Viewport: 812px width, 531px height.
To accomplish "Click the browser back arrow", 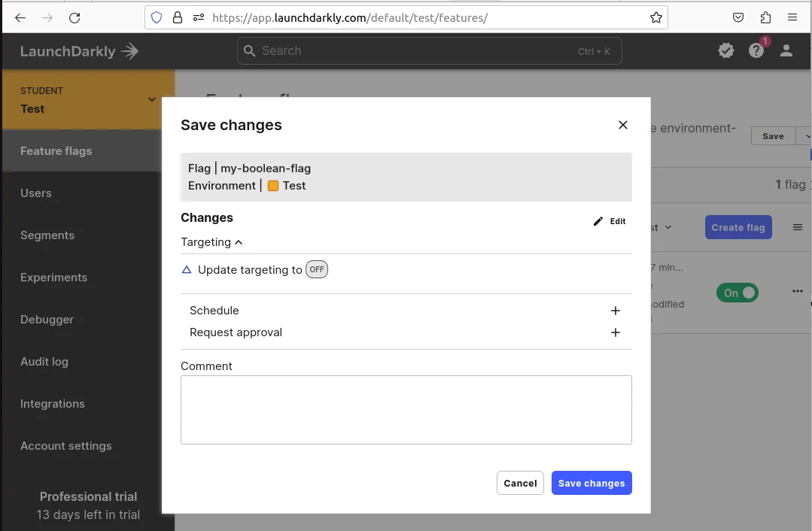I will coord(20,18).
